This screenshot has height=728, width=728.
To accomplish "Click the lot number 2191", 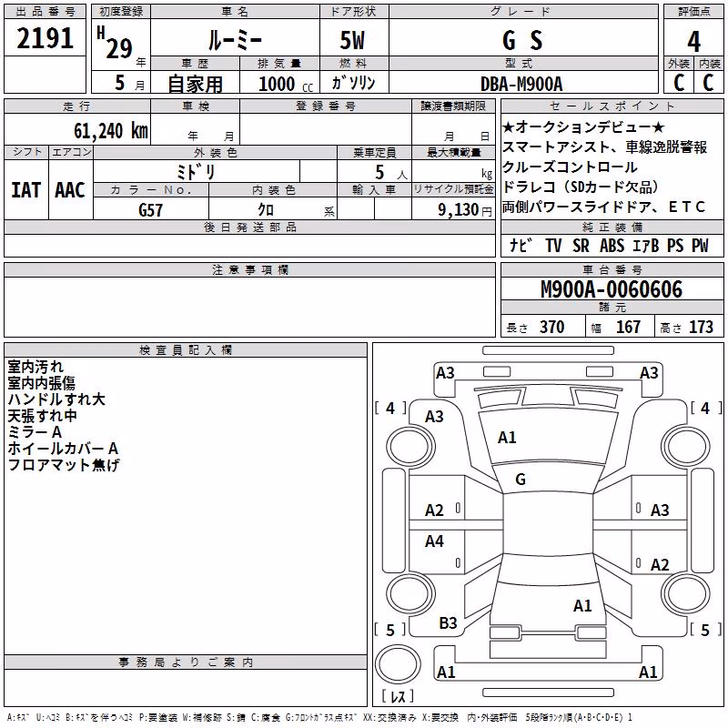I will (45, 38).
